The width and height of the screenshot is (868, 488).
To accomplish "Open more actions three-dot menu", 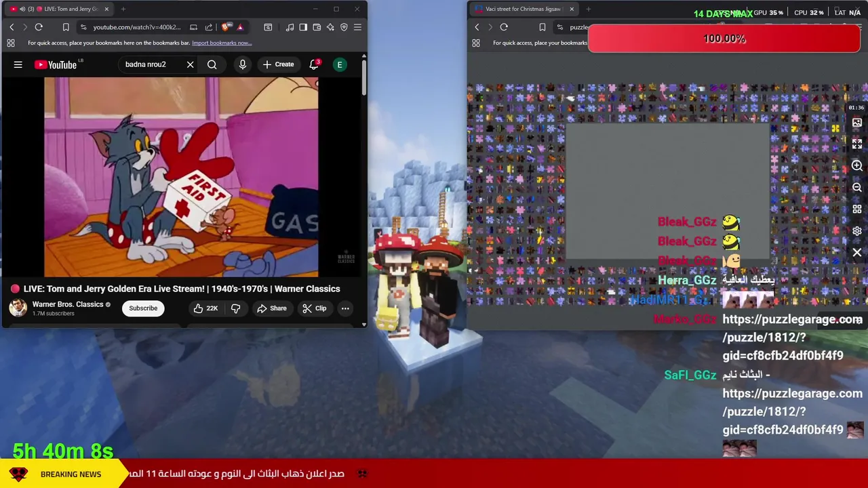I will pyautogui.click(x=345, y=308).
